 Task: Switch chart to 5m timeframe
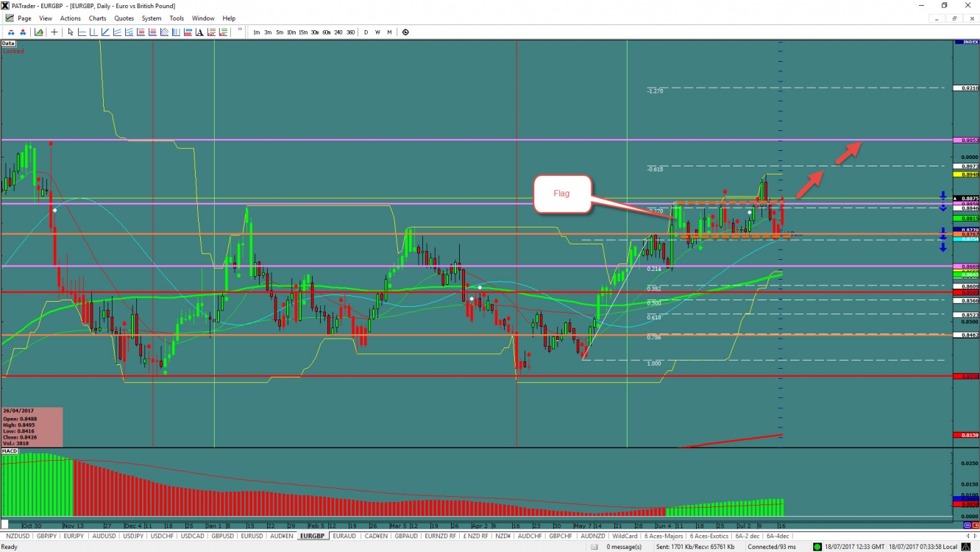[280, 32]
